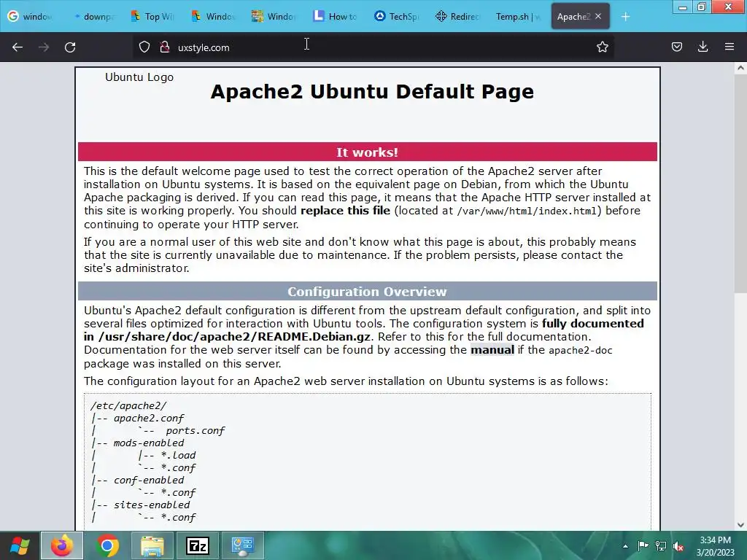This screenshot has width=747, height=560.
Task: Click the Firefox taskbar icon
Action: coord(62,545)
